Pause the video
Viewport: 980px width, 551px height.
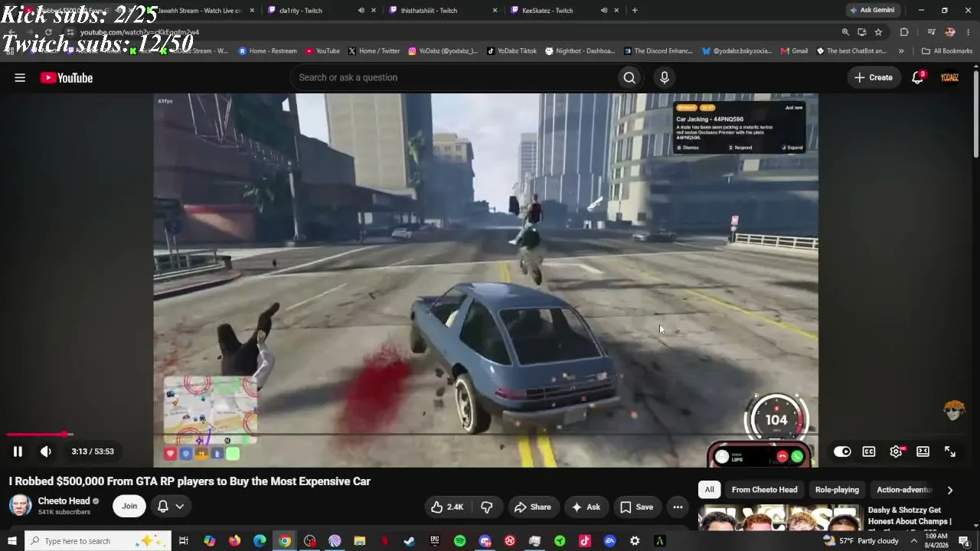(18, 452)
